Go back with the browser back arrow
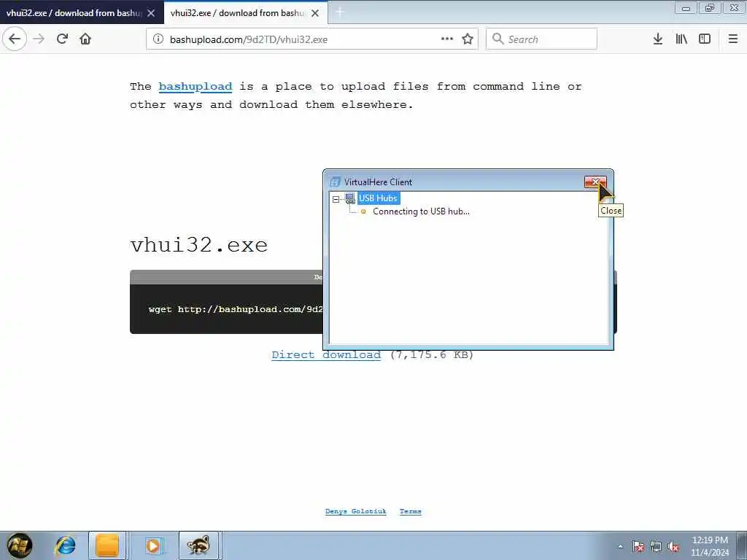 pos(15,39)
